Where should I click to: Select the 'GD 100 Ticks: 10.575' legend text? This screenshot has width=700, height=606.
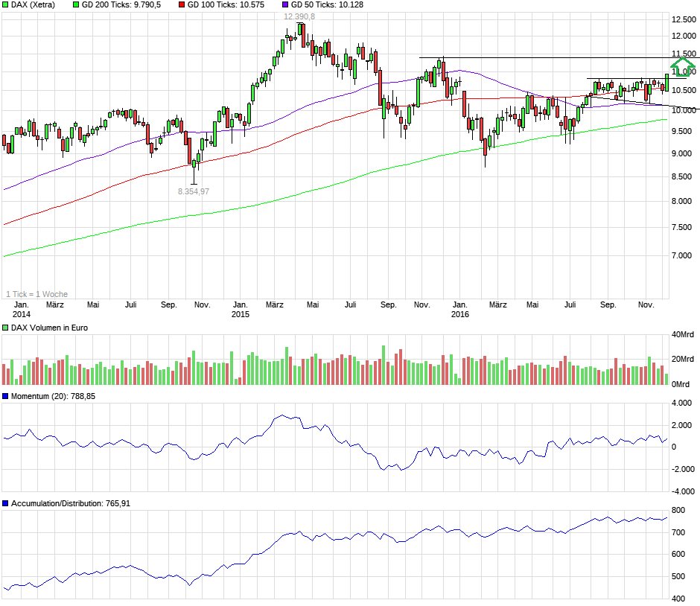pyautogui.click(x=226, y=5)
